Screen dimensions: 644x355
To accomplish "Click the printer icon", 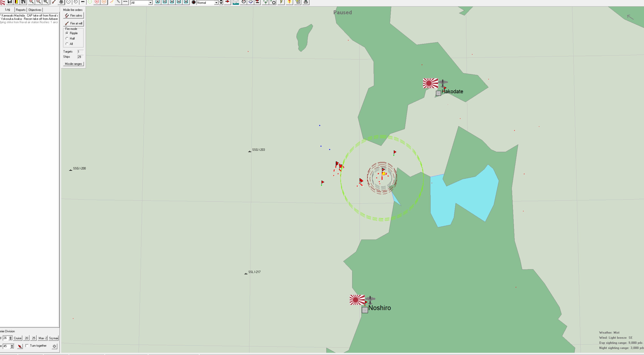I will point(306,2).
